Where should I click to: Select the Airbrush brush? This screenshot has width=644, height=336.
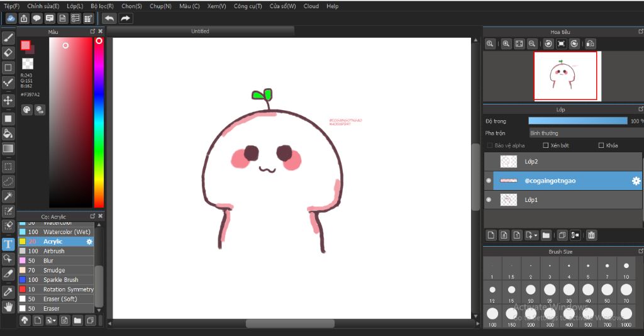point(56,251)
